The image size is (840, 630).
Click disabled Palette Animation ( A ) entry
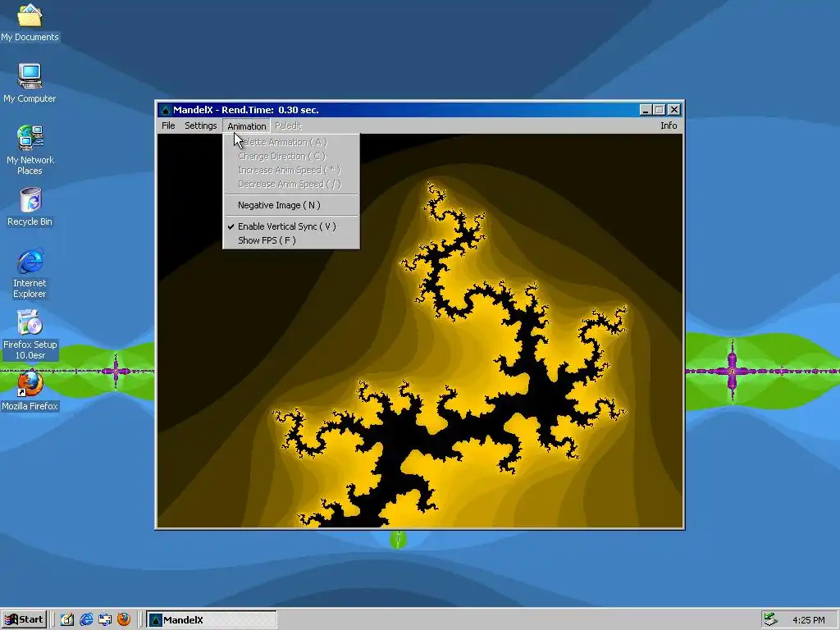coord(291,142)
